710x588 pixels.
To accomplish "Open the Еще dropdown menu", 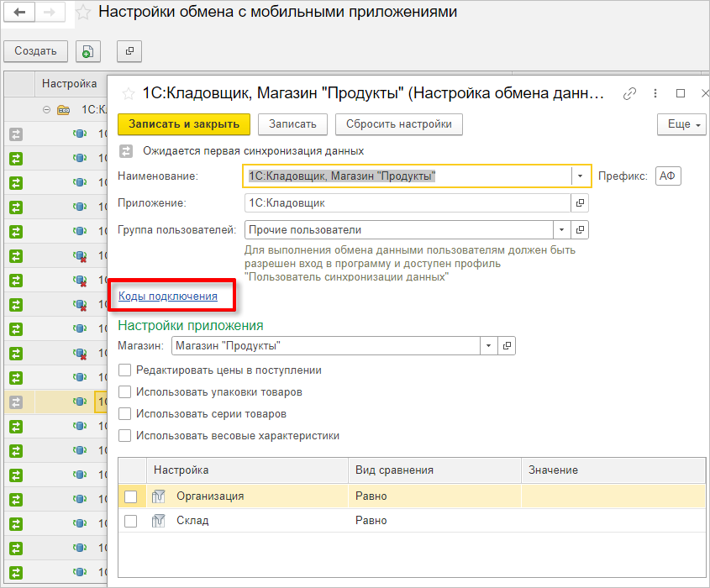I will click(x=682, y=124).
